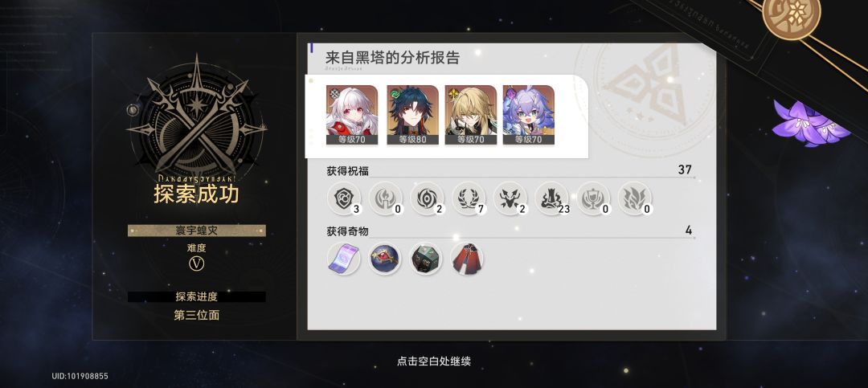Tap the flame-shaped last blessing icon
The image size is (868, 388).
634,198
